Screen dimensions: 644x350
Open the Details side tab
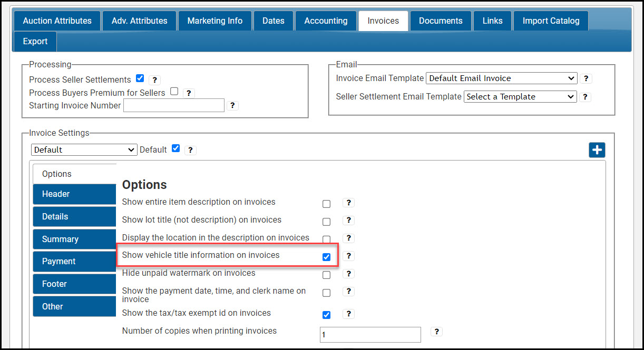coord(74,217)
